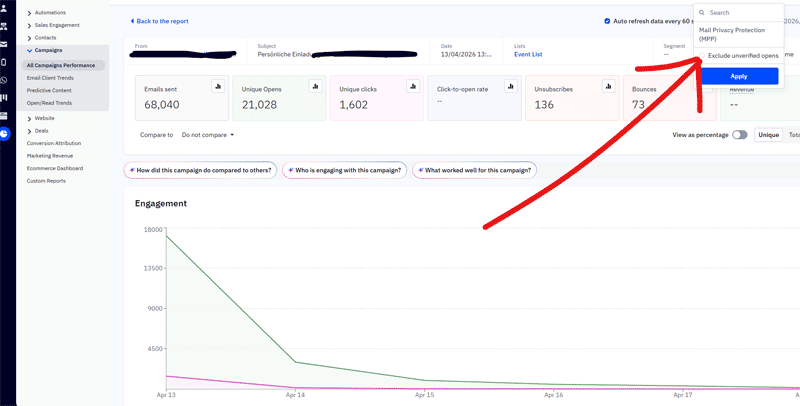Ask how this campaign compared to others
The width and height of the screenshot is (800, 406).
pos(201,170)
